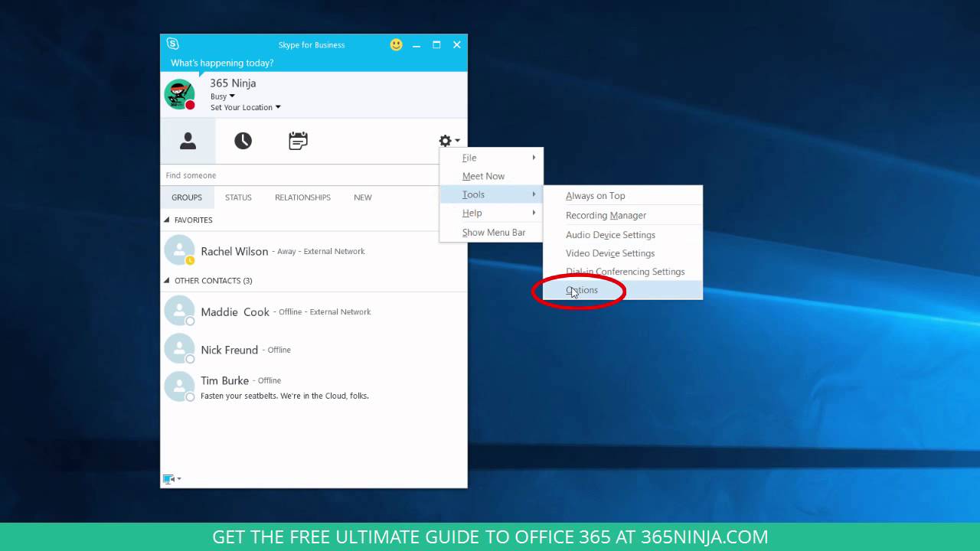Open the dropdown arrow beside gear
Image resolution: width=980 pixels, height=551 pixels.
point(457,141)
